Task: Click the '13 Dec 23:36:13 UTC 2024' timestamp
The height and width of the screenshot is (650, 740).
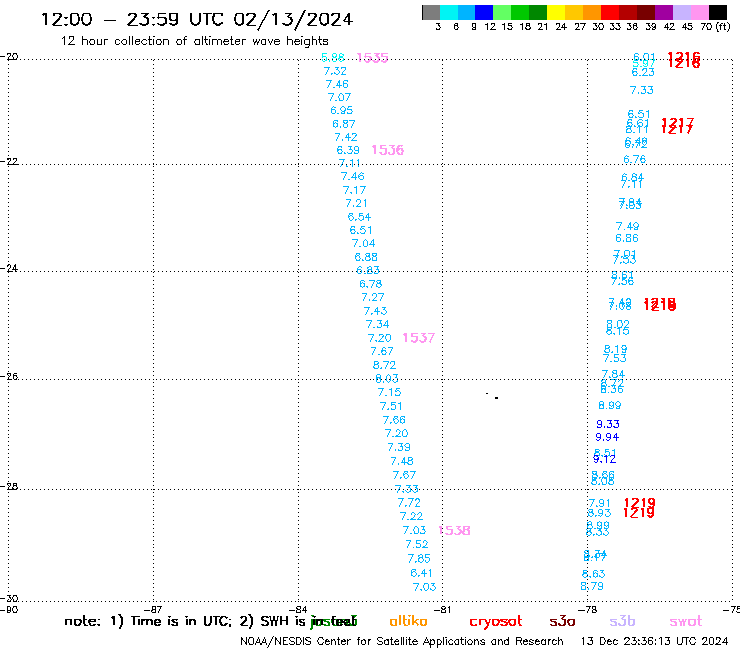Action: [654, 641]
